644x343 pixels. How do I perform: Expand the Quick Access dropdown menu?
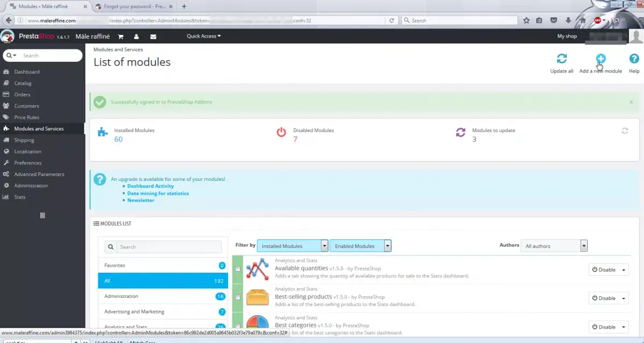click(204, 37)
